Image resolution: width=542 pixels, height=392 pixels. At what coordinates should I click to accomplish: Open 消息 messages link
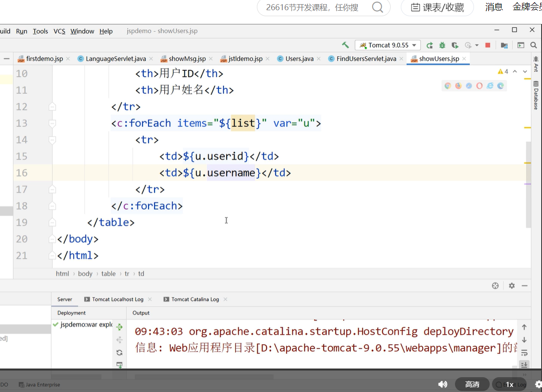click(x=494, y=7)
